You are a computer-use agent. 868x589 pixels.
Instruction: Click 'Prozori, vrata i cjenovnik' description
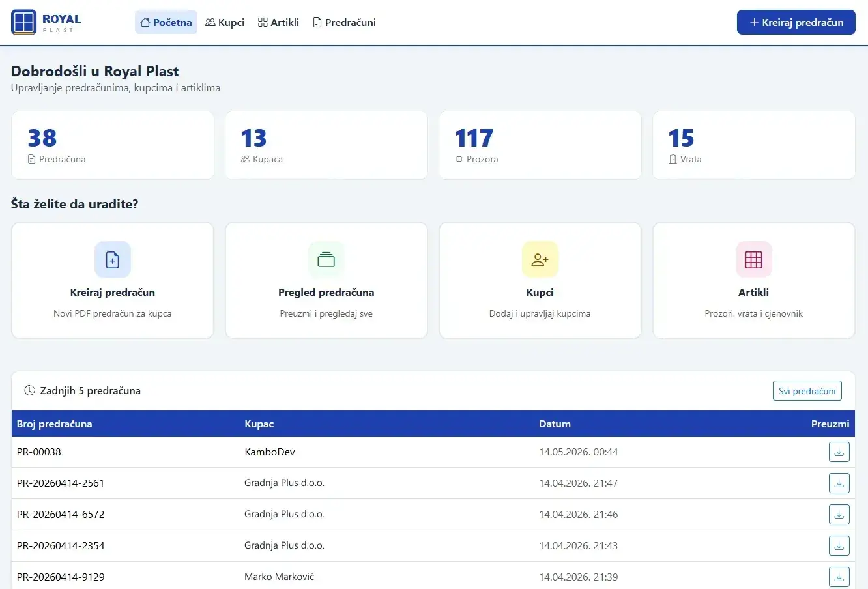coord(754,313)
